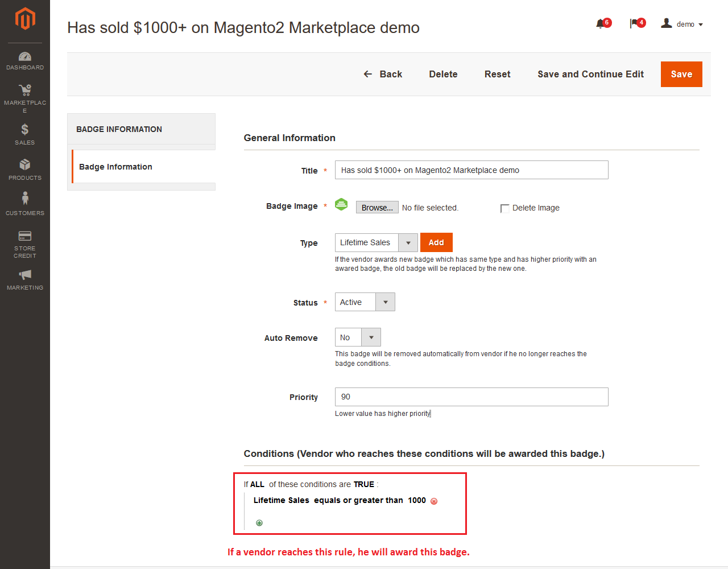Edit the Priority value field
This screenshot has width=728, height=569.
(x=471, y=397)
